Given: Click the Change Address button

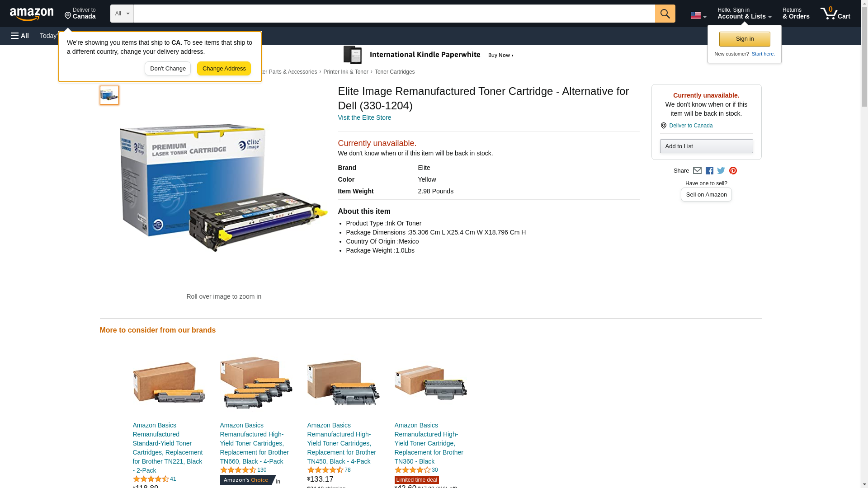Looking at the screenshot, I should coord(224,69).
